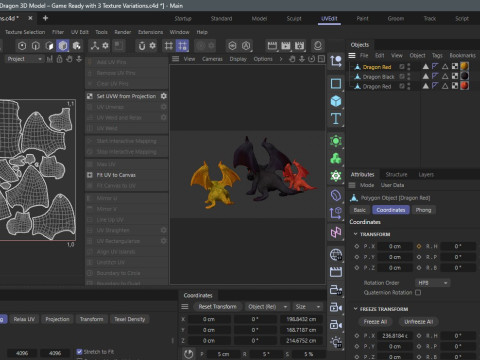
Task: Open the Phong tab for the object
Action: 423,210
